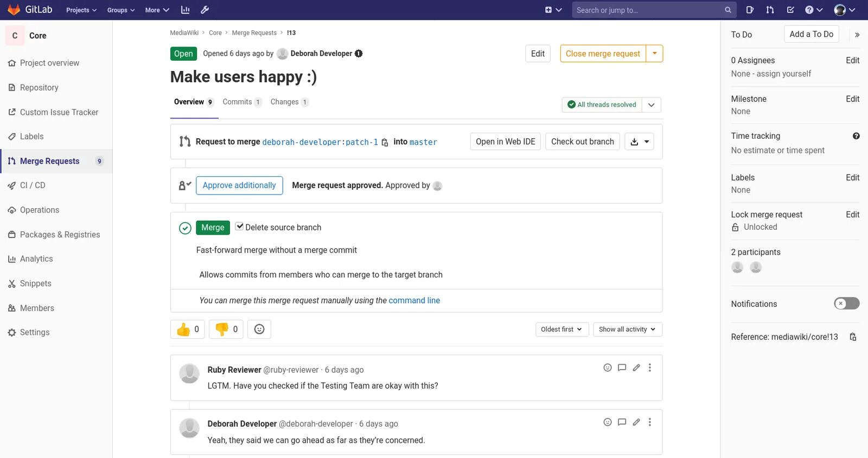Copy the source branch name icon

point(385,143)
